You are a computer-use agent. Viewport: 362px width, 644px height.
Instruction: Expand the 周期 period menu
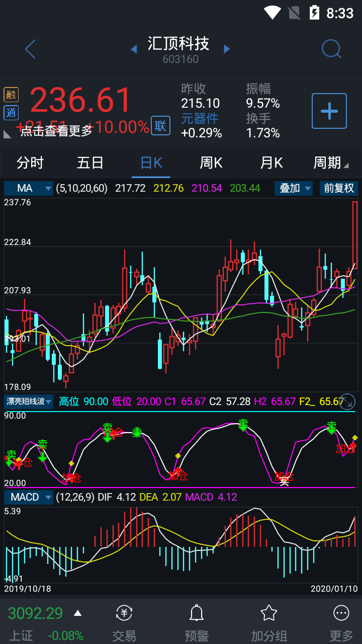click(x=331, y=163)
